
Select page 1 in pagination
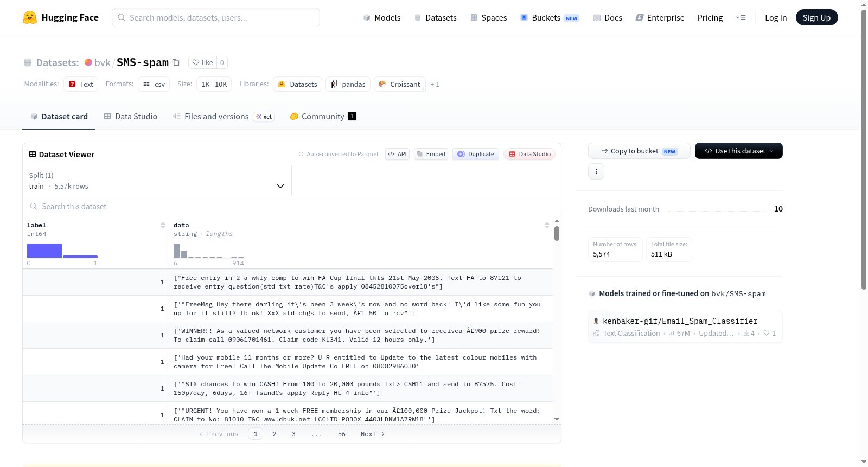click(x=256, y=434)
